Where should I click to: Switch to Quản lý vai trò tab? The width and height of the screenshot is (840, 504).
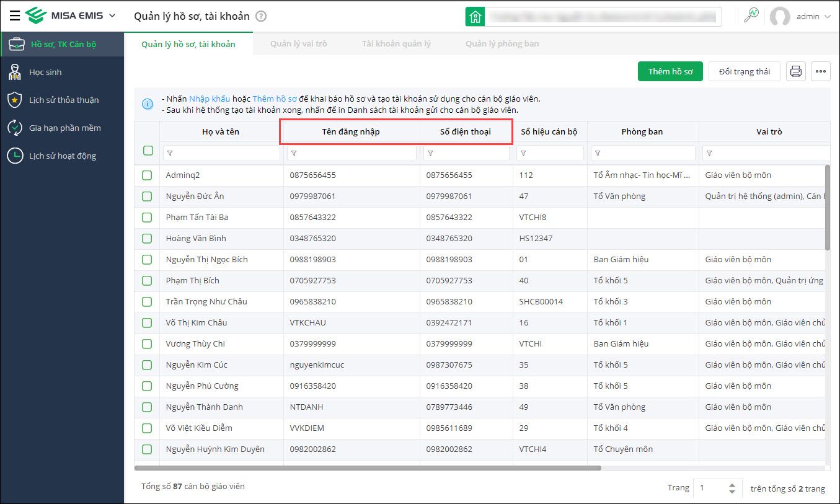298,44
